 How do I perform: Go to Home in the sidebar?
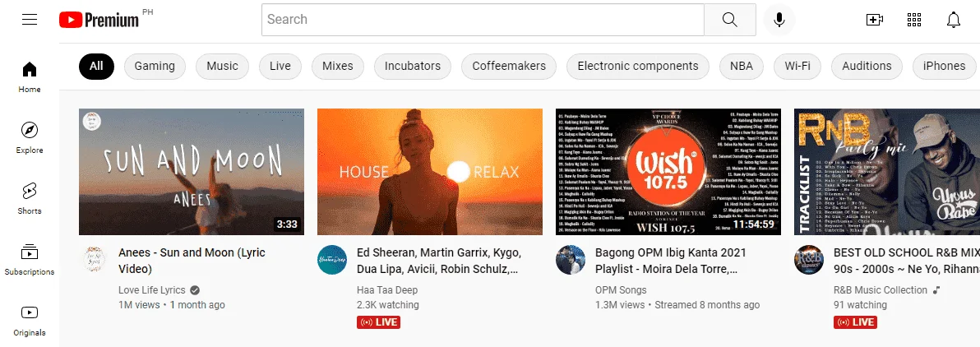click(x=30, y=77)
